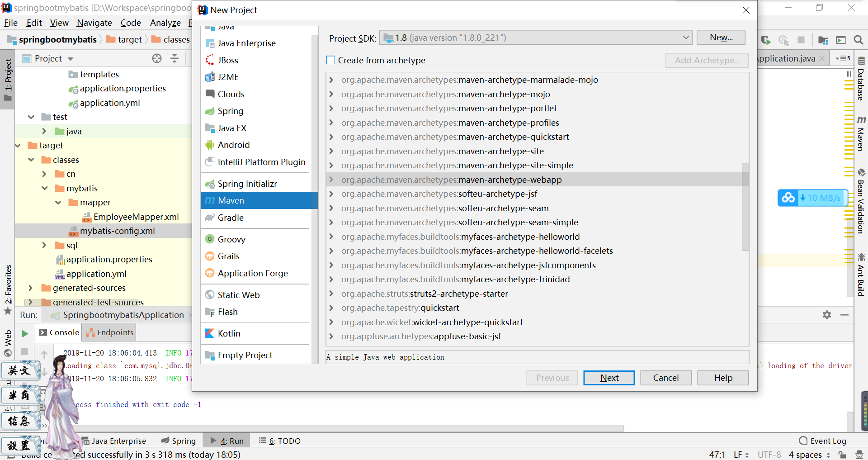Open the File menu
Screen dimensions: 868x460
pos(10,23)
